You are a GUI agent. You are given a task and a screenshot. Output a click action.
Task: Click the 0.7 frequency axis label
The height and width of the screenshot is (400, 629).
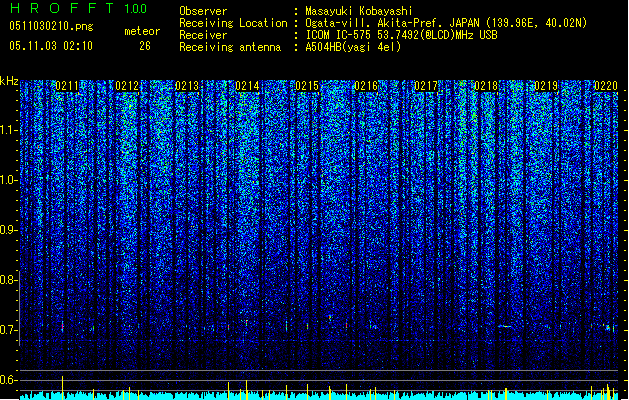(9, 330)
